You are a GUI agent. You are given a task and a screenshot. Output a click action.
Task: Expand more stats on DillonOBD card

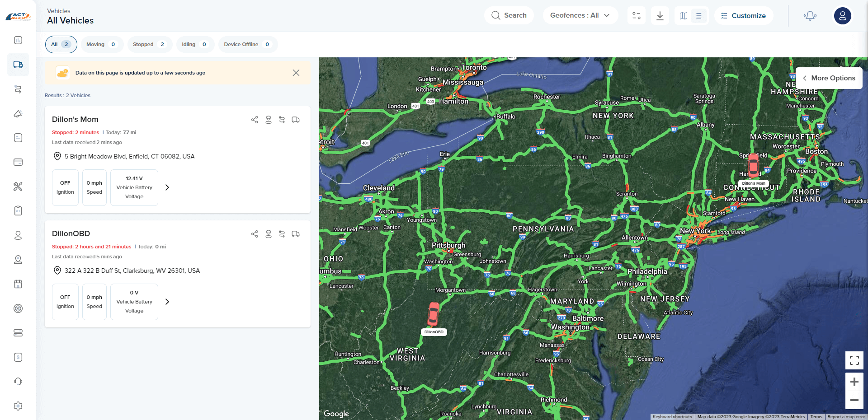tap(167, 302)
